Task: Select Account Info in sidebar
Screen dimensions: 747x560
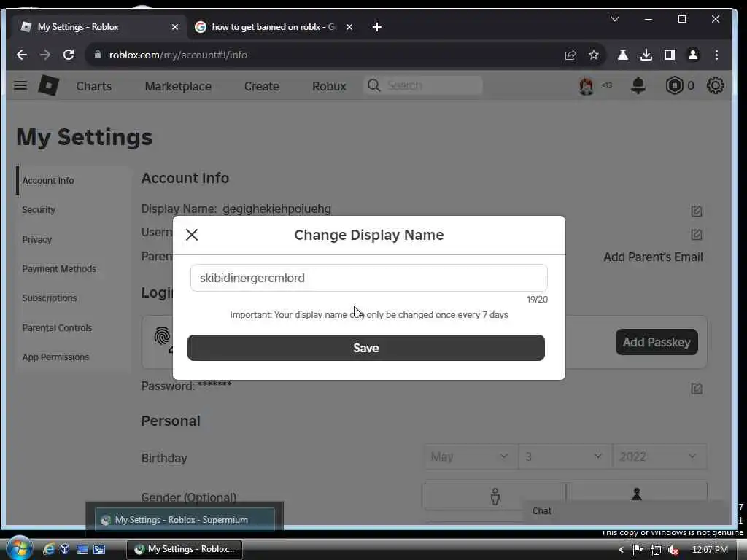Action: [48, 181]
